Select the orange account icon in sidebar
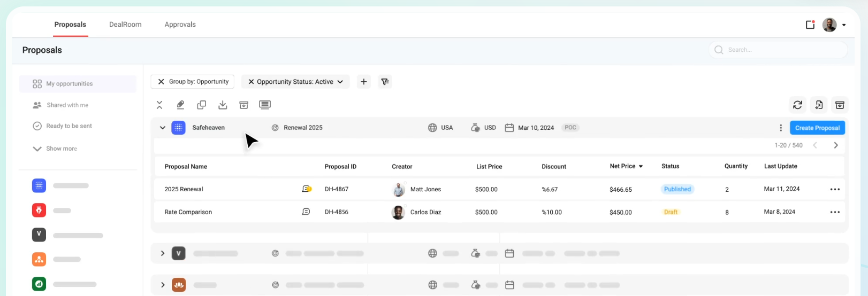This screenshot has height=296, width=868. pos(39,259)
